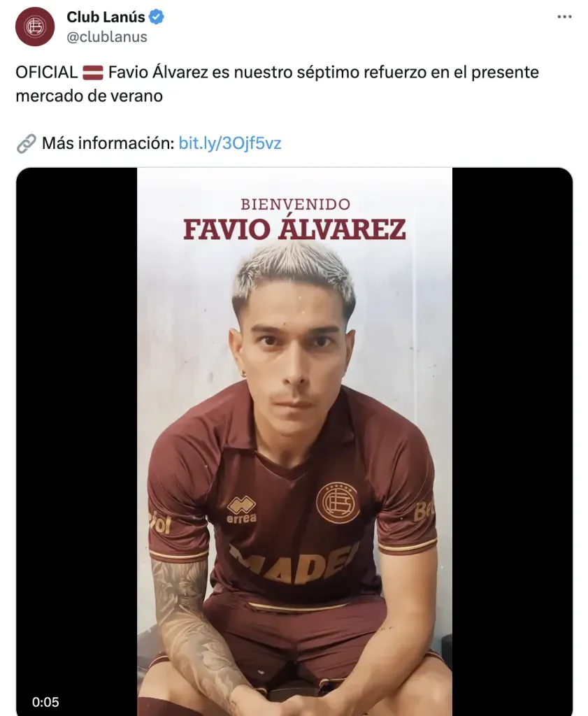588x716 pixels.
Task: Click the Lanús crest on the jersey
Action: (x=338, y=502)
